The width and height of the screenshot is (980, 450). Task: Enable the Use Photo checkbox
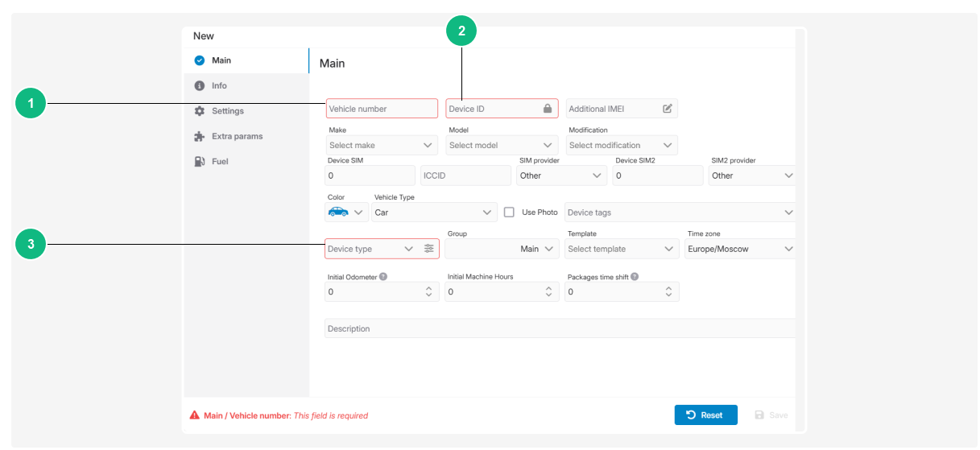pyautogui.click(x=509, y=213)
